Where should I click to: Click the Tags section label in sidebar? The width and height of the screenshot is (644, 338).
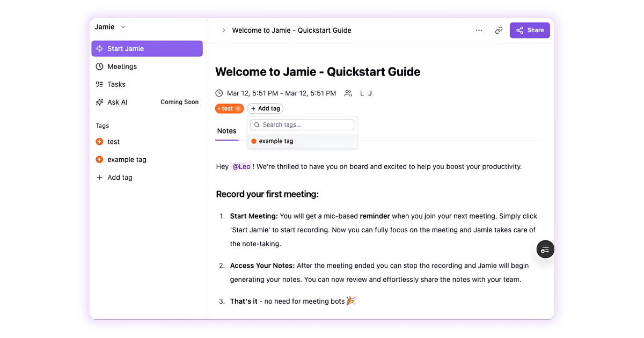coord(102,126)
